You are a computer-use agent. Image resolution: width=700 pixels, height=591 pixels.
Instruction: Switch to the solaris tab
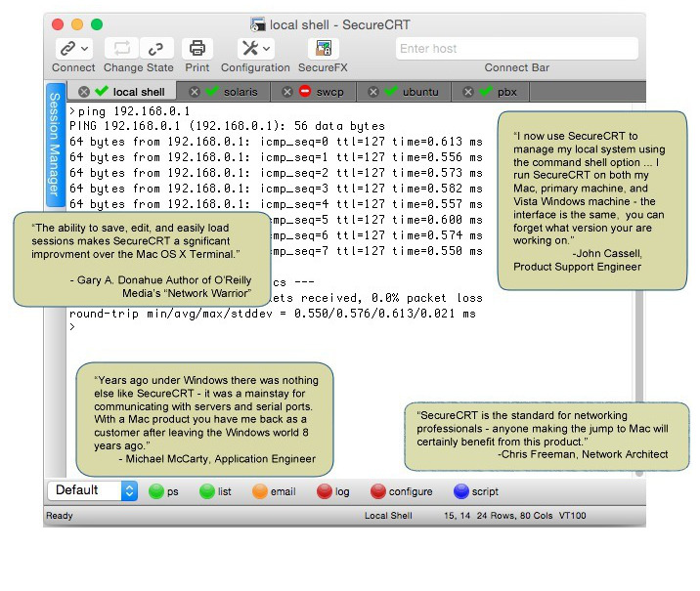point(240,92)
